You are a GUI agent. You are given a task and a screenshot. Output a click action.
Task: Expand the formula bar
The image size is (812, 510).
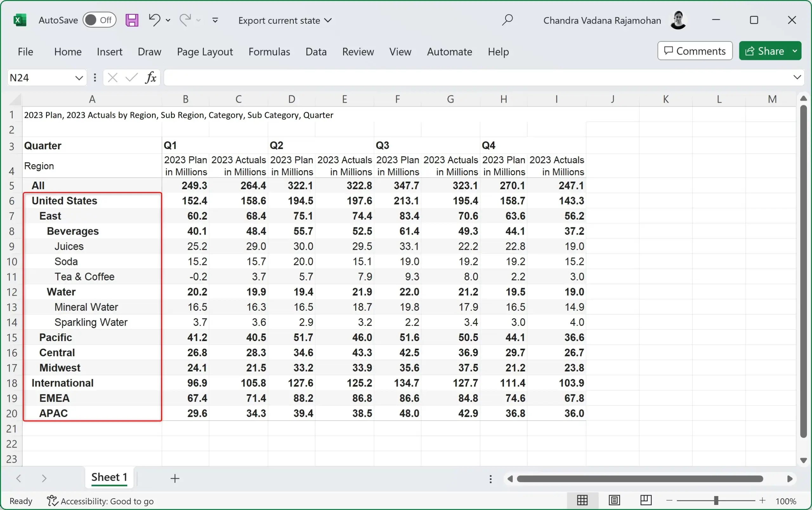click(797, 78)
